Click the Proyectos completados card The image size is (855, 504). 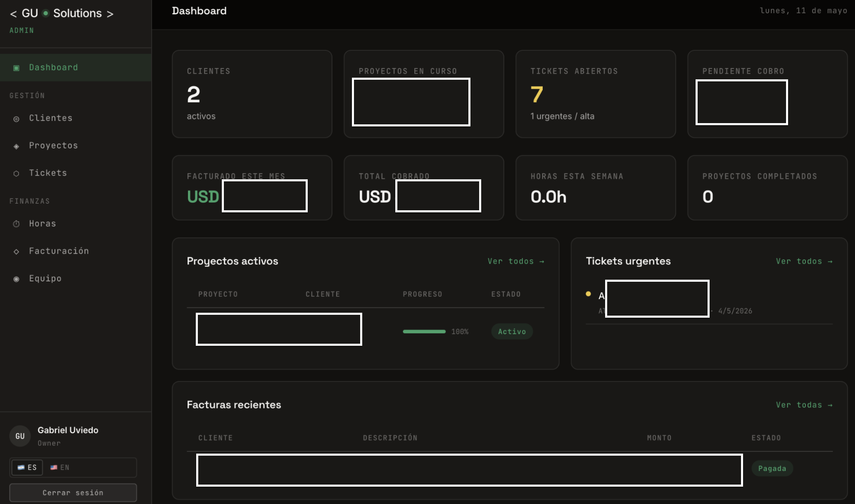767,188
